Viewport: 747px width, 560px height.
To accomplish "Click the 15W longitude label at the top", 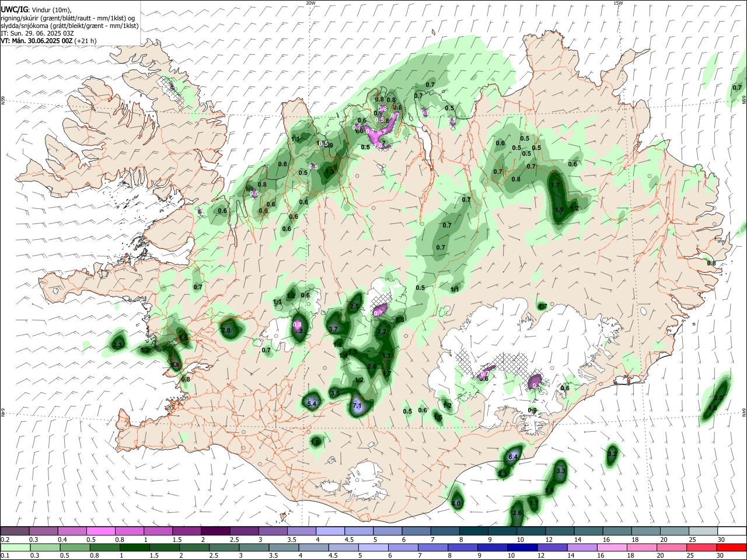I will [618, 3].
